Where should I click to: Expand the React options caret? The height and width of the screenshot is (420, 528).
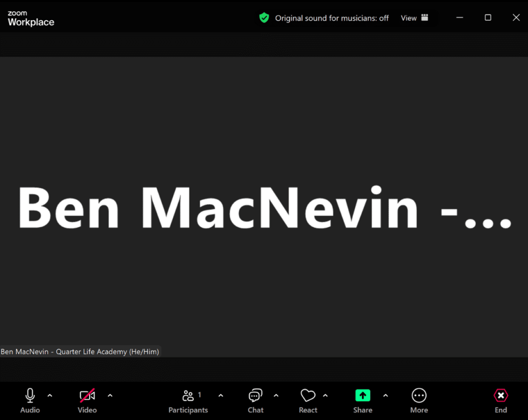tap(325, 396)
